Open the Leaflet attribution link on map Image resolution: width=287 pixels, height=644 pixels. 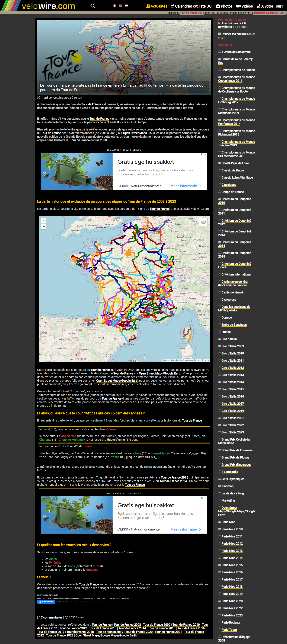point(166,360)
